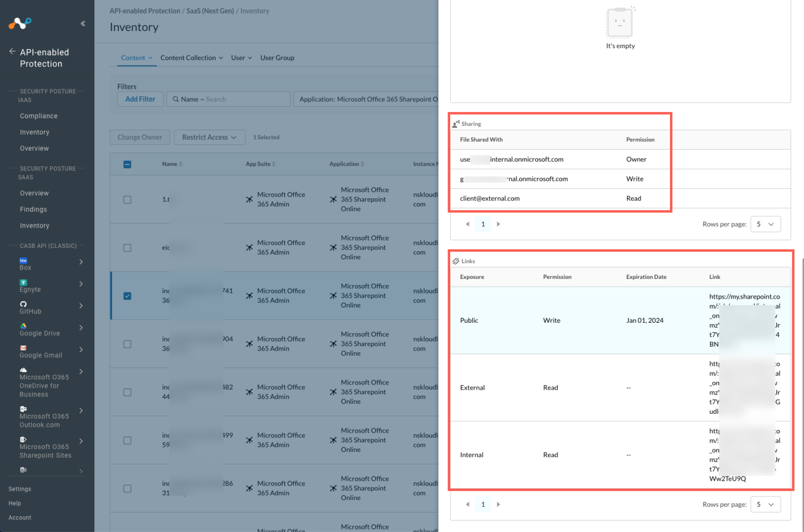This screenshot has height=532, width=804.
Task: Open the Content filter dropdown chevron
Action: click(x=150, y=58)
